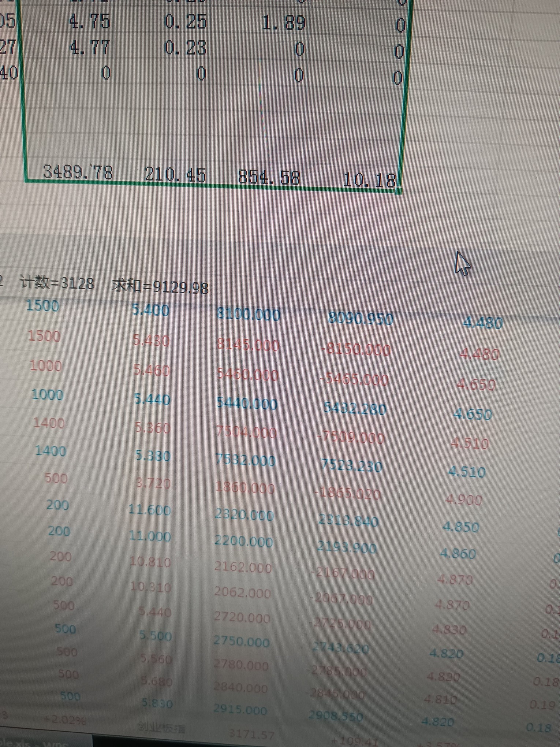The height and width of the screenshot is (747, 560).
Task: Click the settled amount 8090.950
Action: 361,319
